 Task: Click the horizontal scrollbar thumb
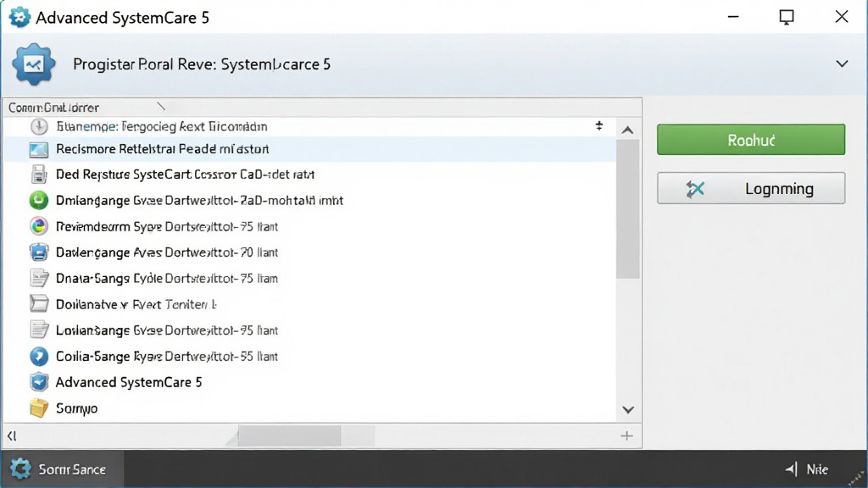[x=290, y=436]
